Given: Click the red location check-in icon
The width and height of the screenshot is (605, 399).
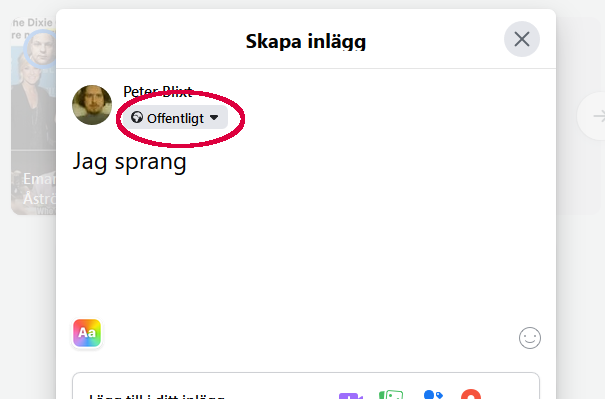Looking at the screenshot, I should click(471, 394).
